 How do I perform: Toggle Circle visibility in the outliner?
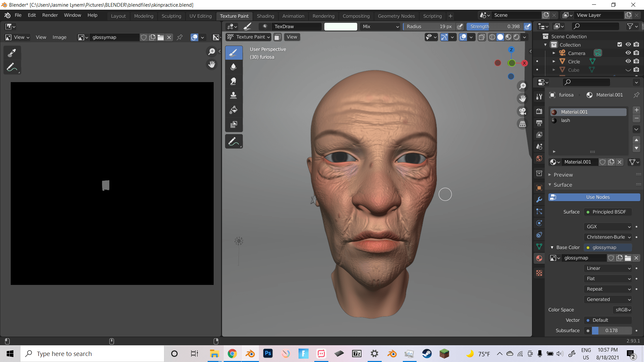click(x=628, y=61)
